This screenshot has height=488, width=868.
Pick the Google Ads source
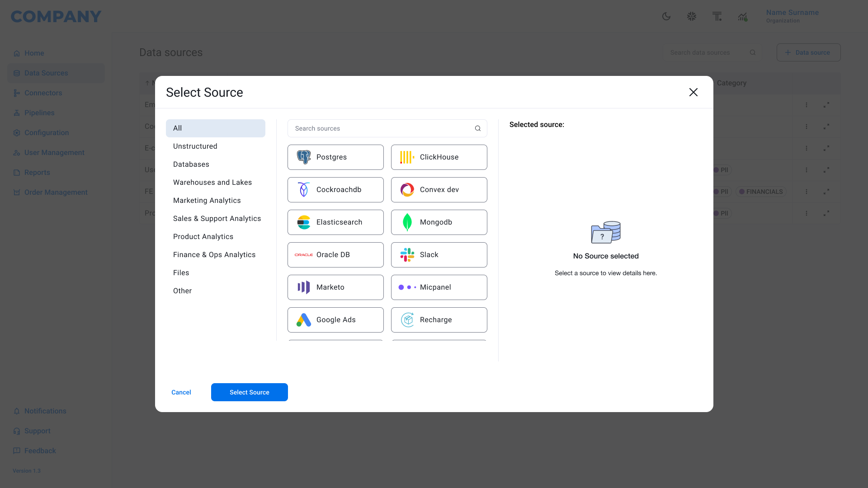[x=335, y=319]
